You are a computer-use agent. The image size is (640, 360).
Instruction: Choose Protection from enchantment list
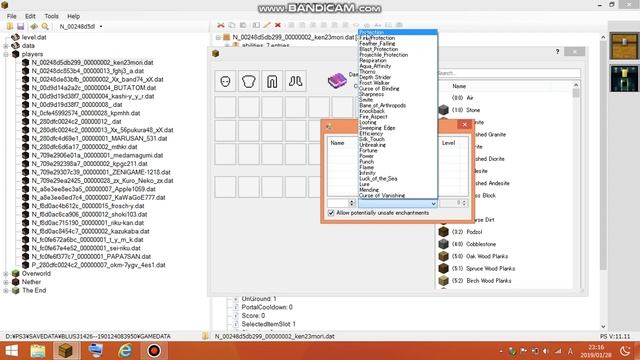pos(398,32)
